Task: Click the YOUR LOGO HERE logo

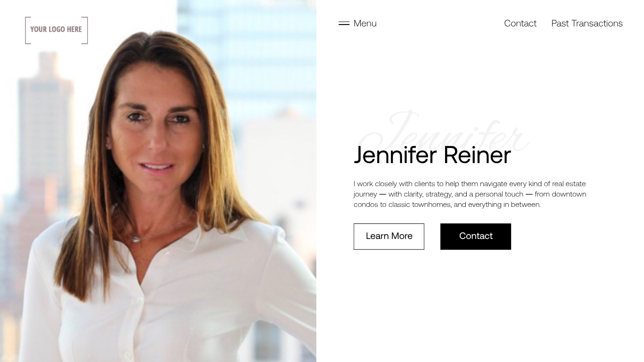Action: click(57, 30)
